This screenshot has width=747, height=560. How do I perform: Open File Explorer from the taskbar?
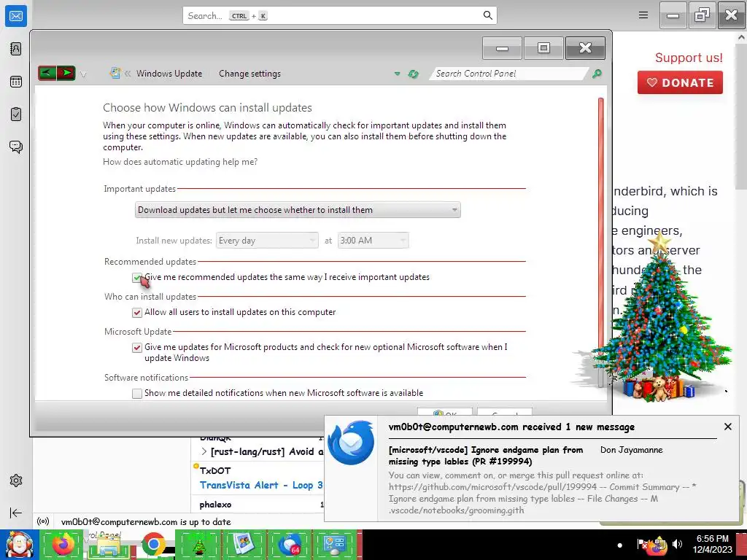click(x=108, y=545)
